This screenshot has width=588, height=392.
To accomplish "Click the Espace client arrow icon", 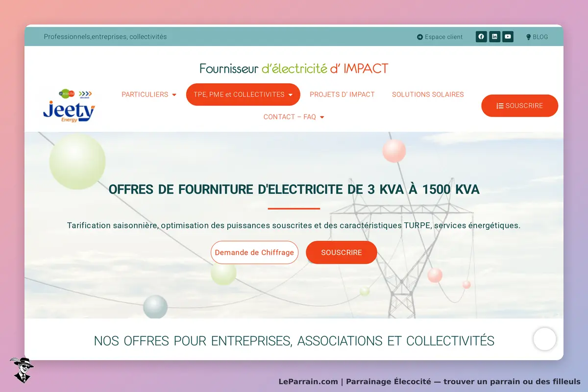I will [x=420, y=37].
